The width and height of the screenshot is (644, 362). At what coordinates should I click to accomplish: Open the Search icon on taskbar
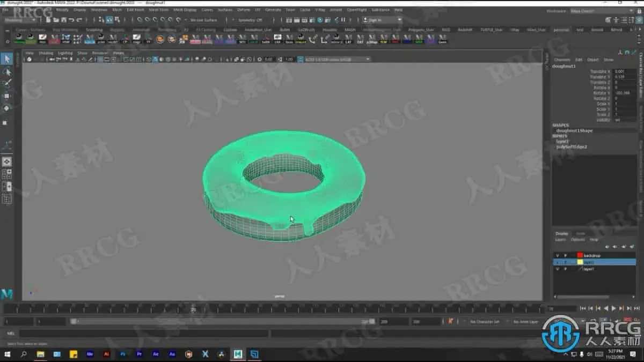pos(24,354)
